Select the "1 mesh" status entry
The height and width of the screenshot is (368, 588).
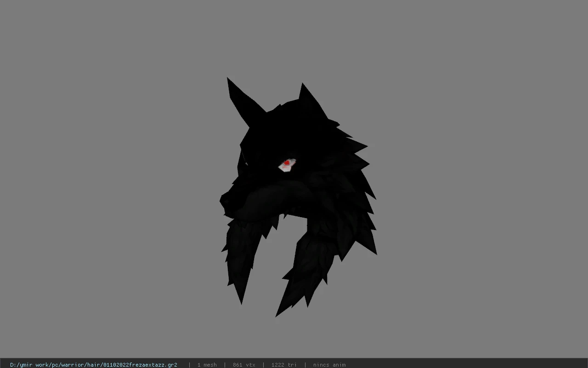coord(207,365)
